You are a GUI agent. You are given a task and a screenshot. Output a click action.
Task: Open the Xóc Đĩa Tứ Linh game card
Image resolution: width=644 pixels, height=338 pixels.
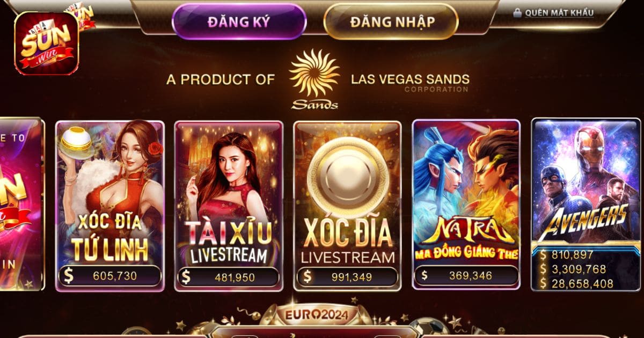click(110, 205)
